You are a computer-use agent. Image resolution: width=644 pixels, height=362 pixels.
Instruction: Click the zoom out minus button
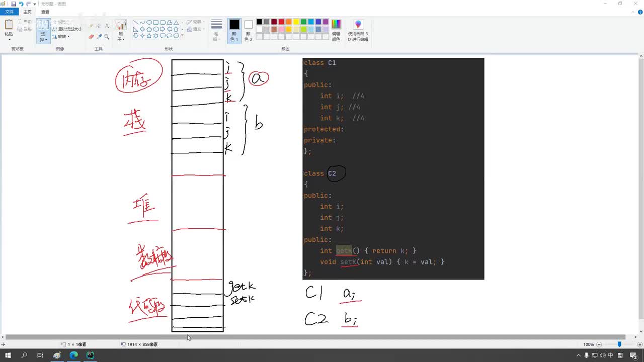coord(599,344)
